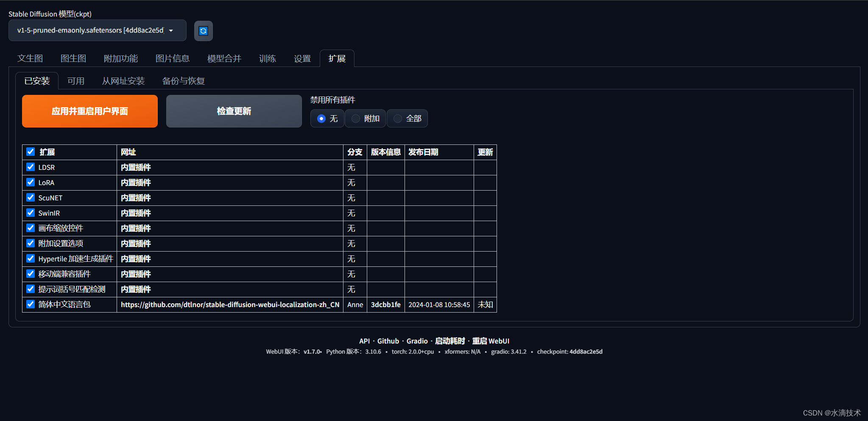The width and height of the screenshot is (868, 421).
Task: Click the 分支 column header
Action: [354, 152]
